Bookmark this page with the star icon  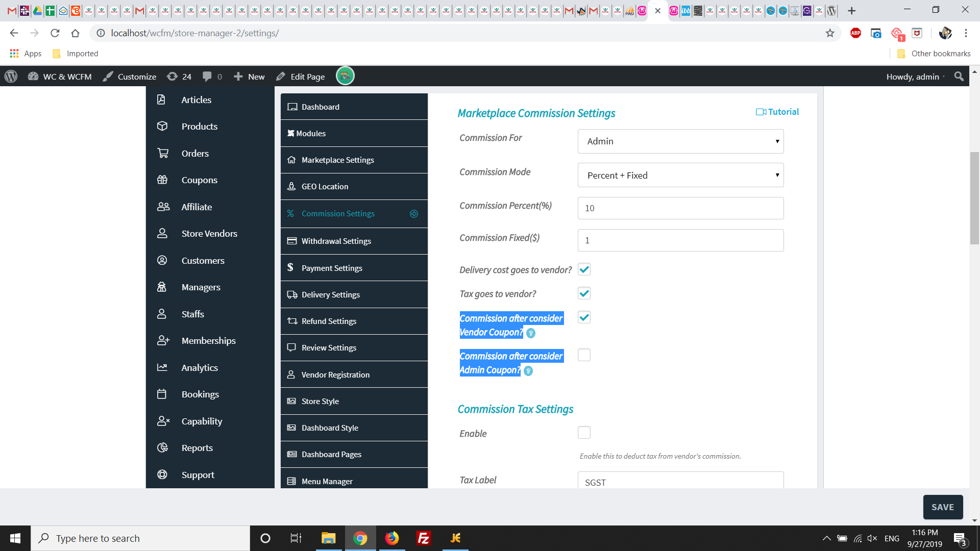tap(830, 33)
